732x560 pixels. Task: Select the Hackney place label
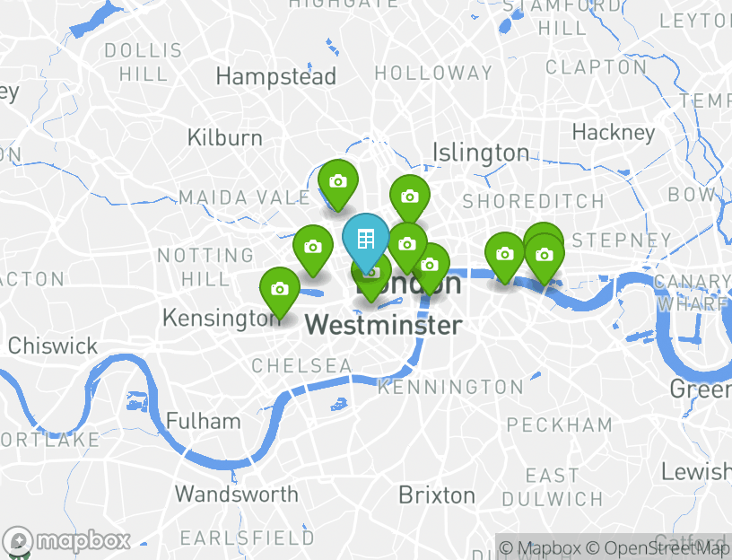[x=614, y=133]
